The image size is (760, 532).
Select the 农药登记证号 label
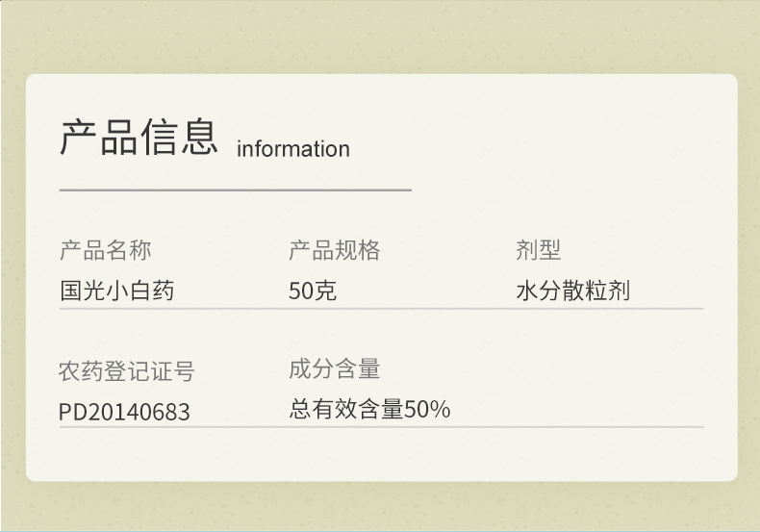coord(126,371)
